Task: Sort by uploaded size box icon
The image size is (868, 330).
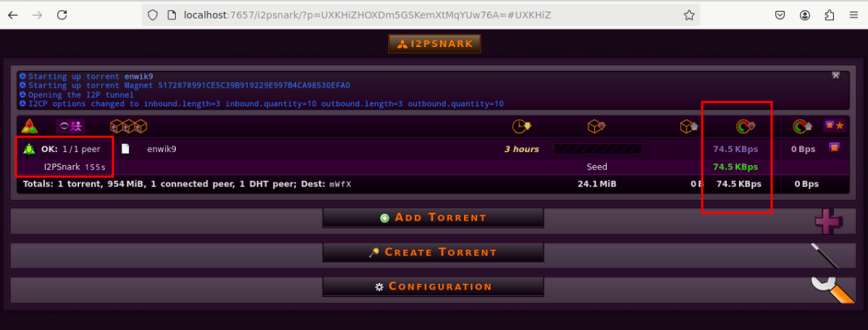Action: click(688, 126)
